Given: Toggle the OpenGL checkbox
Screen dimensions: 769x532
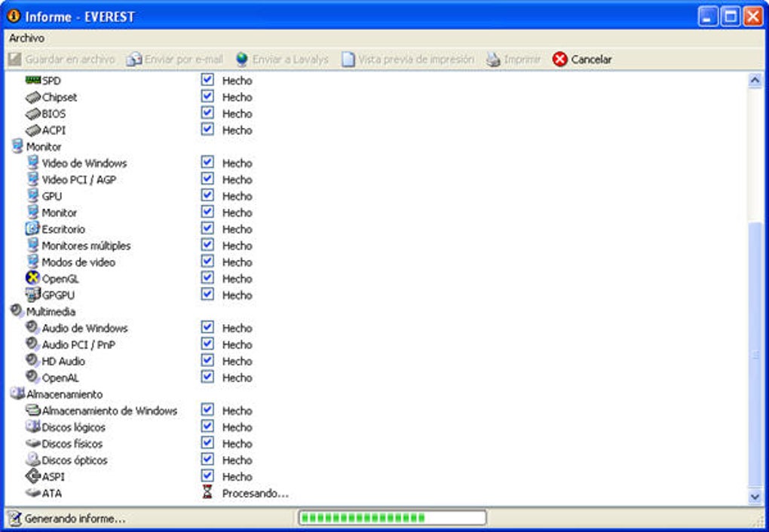Looking at the screenshot, I should tap(207, 277).
